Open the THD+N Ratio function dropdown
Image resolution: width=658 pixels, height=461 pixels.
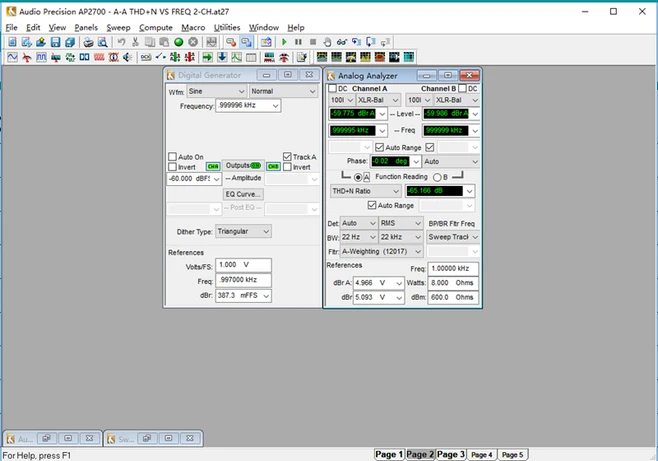click(365, 191)
